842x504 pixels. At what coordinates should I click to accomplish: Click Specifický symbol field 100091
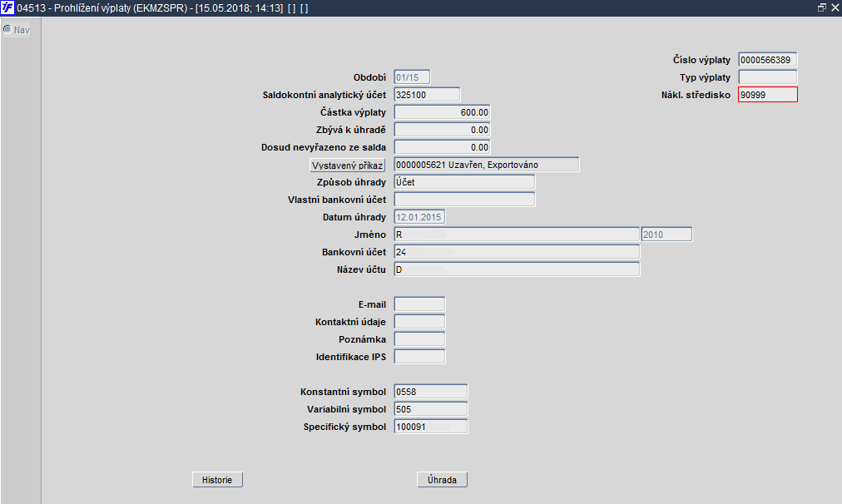[431, 426]
